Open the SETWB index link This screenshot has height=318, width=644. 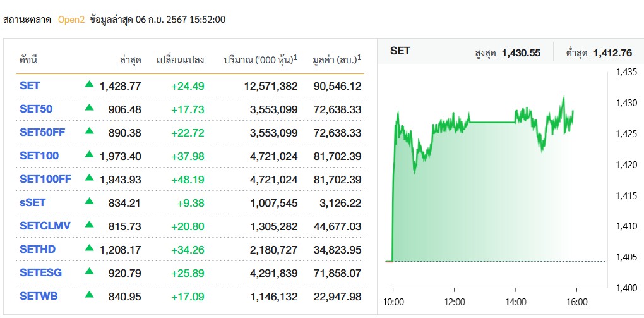click(37, 296)
